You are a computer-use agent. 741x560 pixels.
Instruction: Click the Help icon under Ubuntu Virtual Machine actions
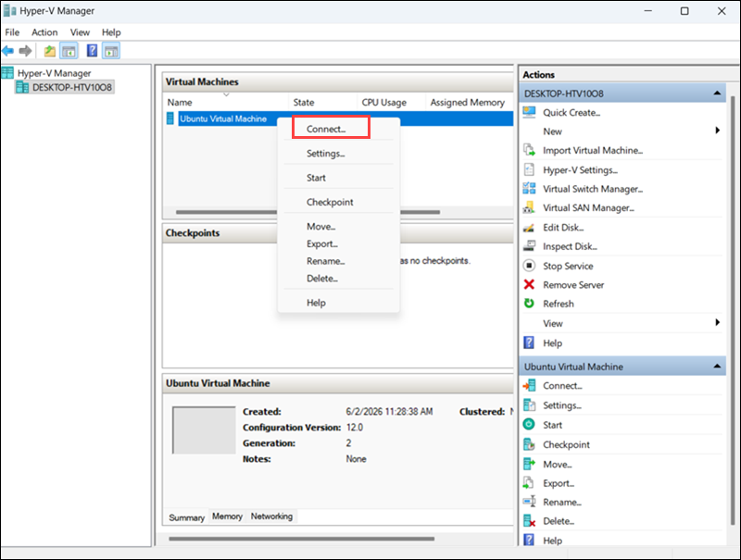coord(529,541)
